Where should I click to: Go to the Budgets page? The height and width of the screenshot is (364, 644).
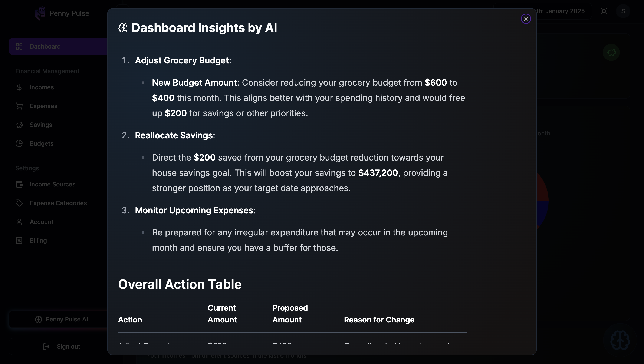coord(42,143)
